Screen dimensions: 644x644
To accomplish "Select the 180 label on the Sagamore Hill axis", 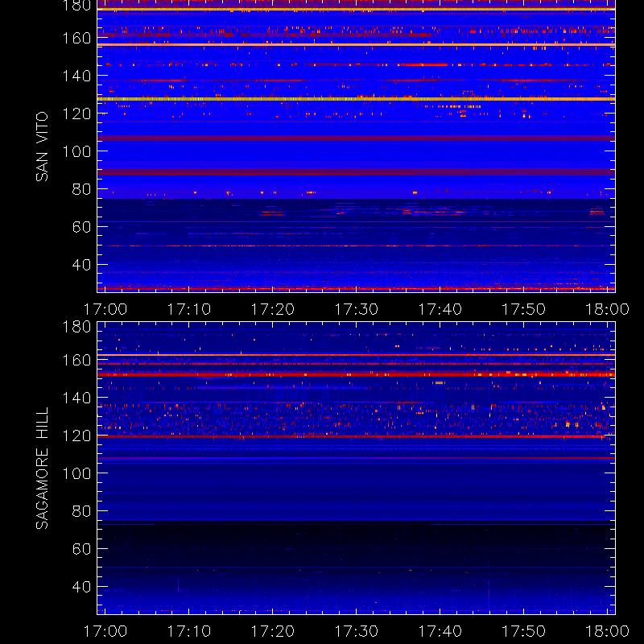I will tap(76, 328).
